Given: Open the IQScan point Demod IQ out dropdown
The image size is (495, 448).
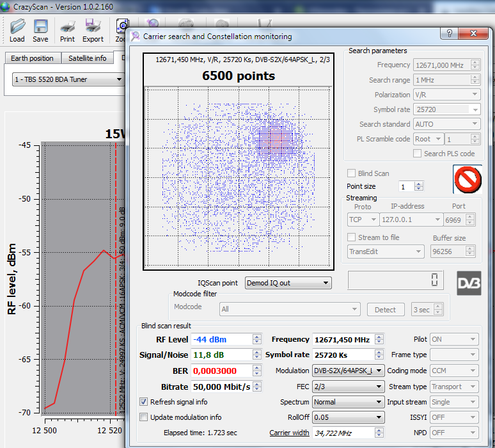Looking at the screenshot, I should click(288, 283).
